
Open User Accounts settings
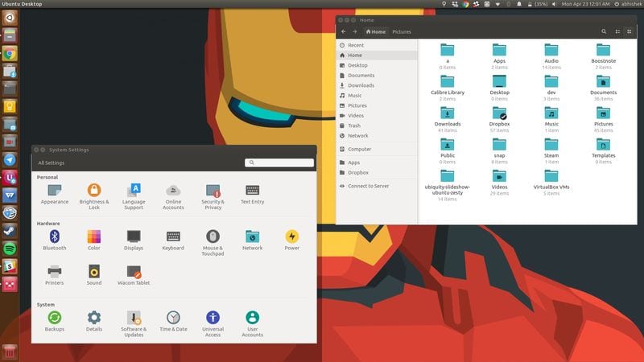click(x=253, y=324)
